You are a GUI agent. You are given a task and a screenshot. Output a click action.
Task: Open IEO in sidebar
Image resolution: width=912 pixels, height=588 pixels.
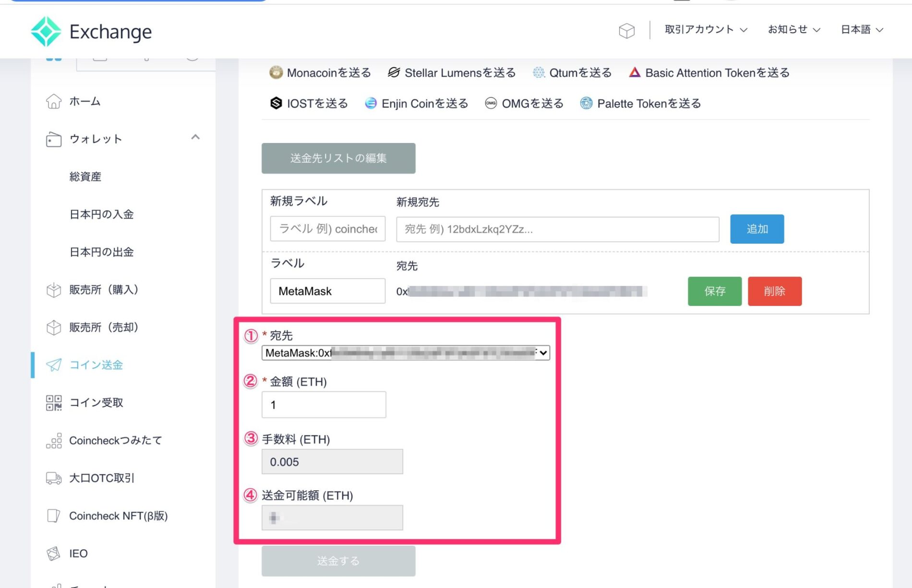pos(78,553)
